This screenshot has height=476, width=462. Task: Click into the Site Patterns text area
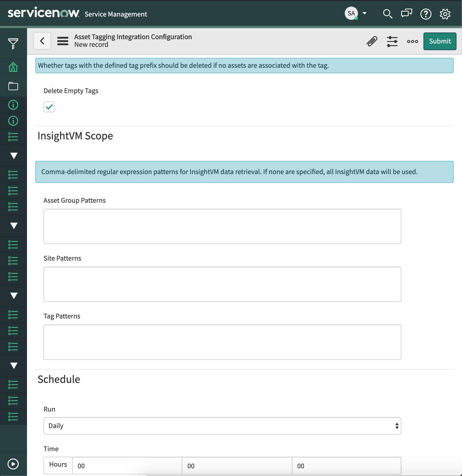tap(222, 284)
